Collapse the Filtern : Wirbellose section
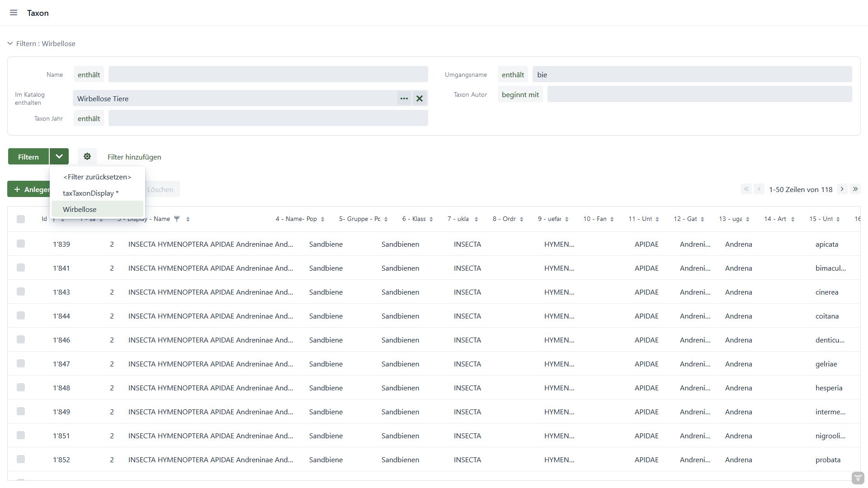The width and height of the screenshot is (868, 488). pos(10,44)
